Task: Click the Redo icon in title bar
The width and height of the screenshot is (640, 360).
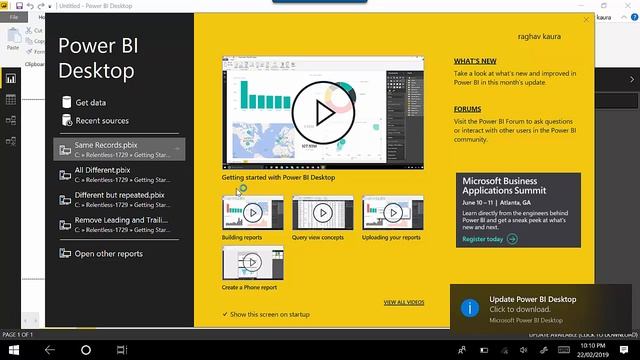Action: click(x=41, y=6)
